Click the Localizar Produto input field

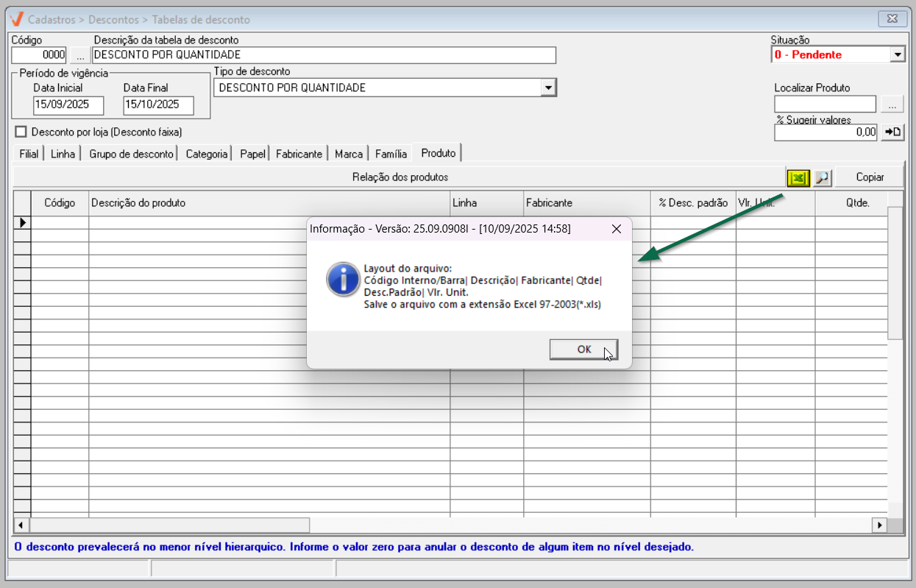click(826, 105)
